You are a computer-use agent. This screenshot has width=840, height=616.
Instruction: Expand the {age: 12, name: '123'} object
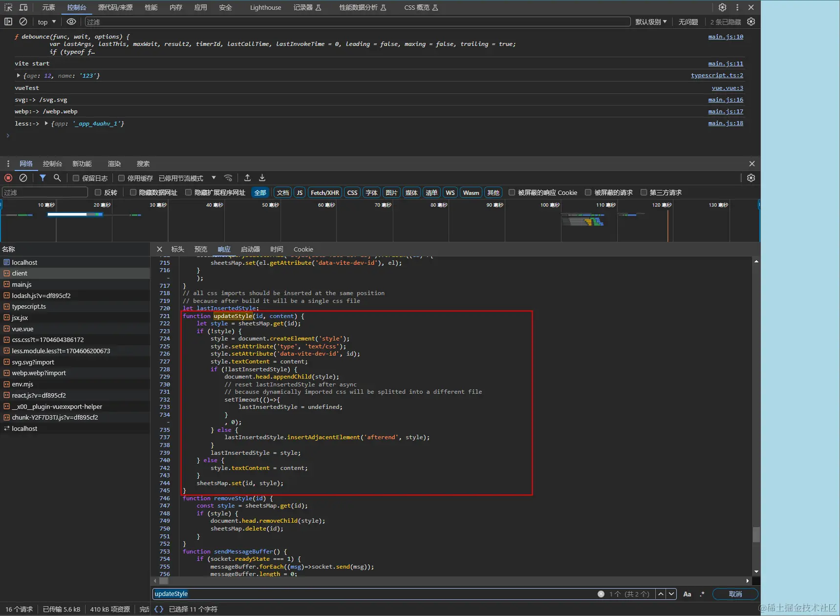pos(19,76)
